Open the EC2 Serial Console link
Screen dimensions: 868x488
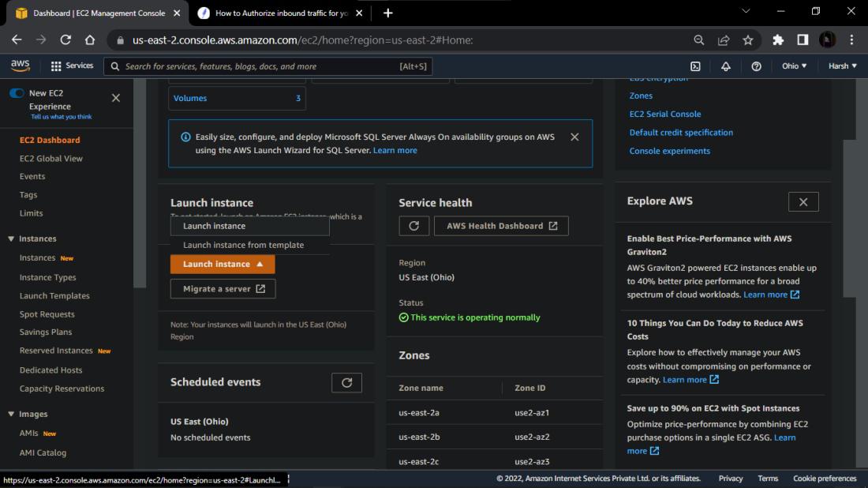(x=664, y=114)
